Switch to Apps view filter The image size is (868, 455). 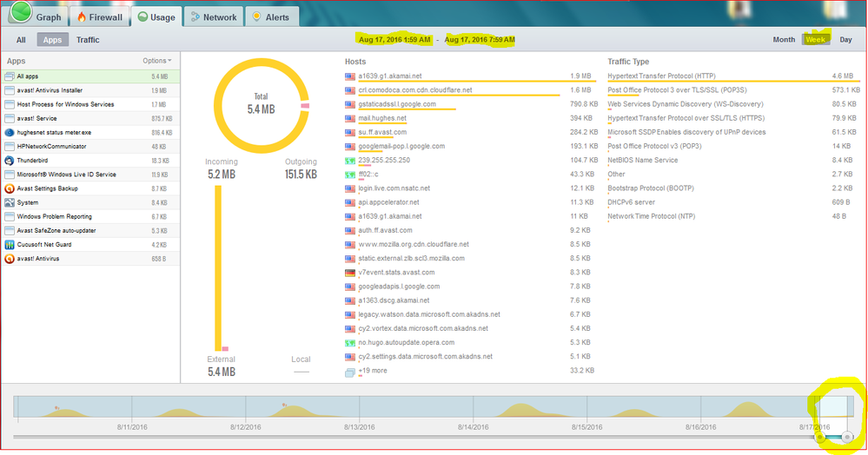pyautogui.click(x=54, y=40)
